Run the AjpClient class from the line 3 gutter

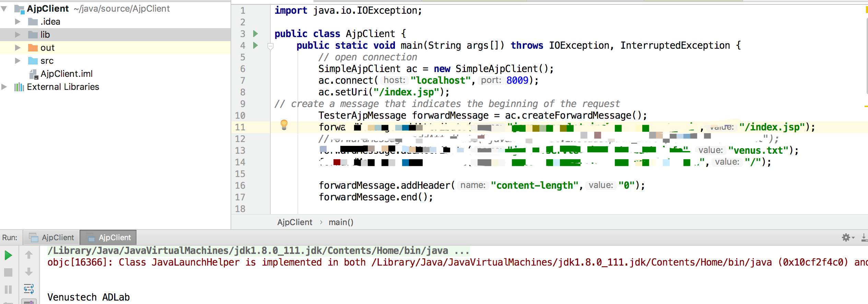(255, 34)
